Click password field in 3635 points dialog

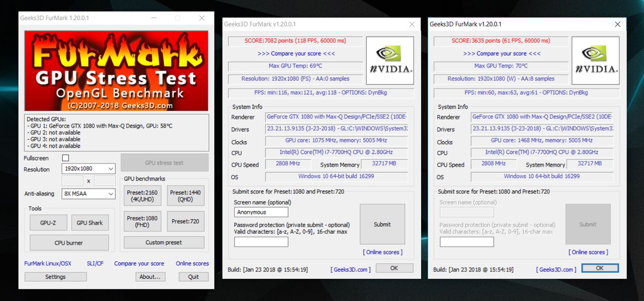click(x=467, y=242)
